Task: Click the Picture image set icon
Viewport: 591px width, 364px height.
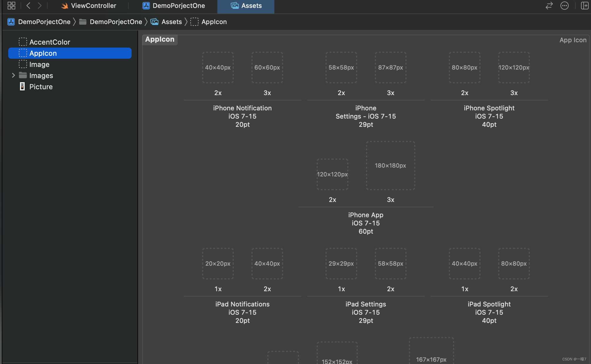Action: click(22, 86)
